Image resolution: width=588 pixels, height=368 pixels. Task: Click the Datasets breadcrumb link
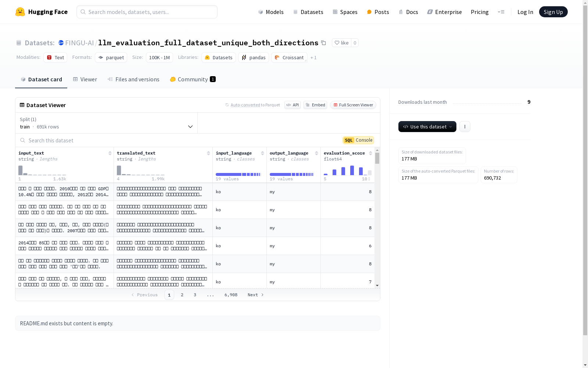click(x=40, y=43)
